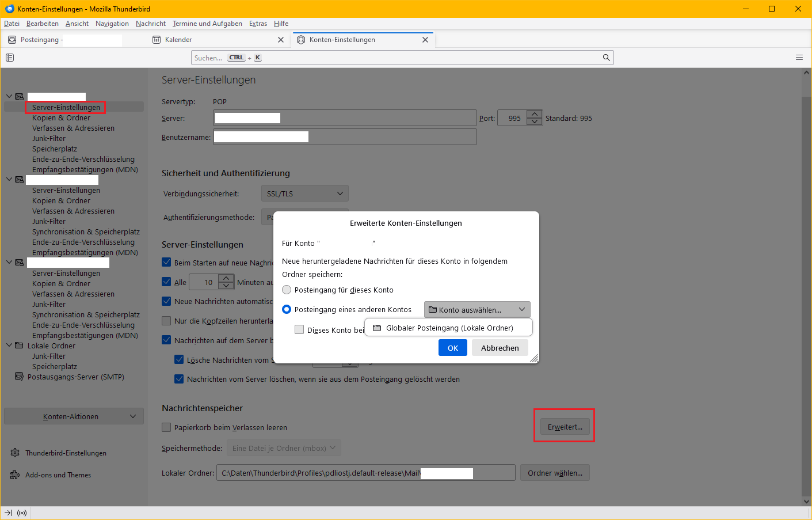
Task: Open the Extras menu
Action: point(258,24)
